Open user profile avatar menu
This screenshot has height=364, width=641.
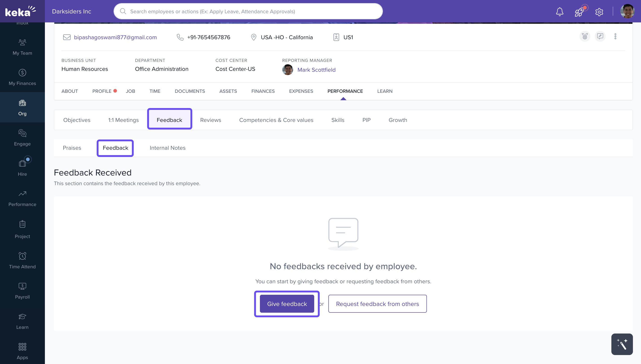627,11
